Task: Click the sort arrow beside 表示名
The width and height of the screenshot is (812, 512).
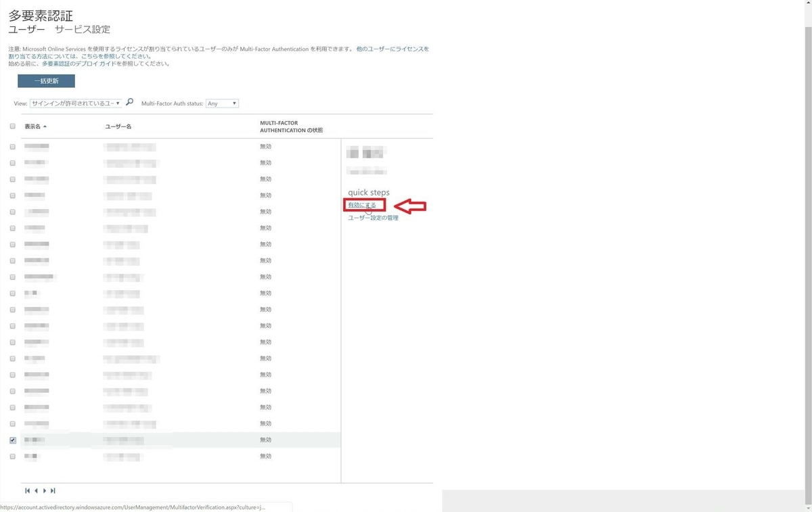Action: (45, 126)
